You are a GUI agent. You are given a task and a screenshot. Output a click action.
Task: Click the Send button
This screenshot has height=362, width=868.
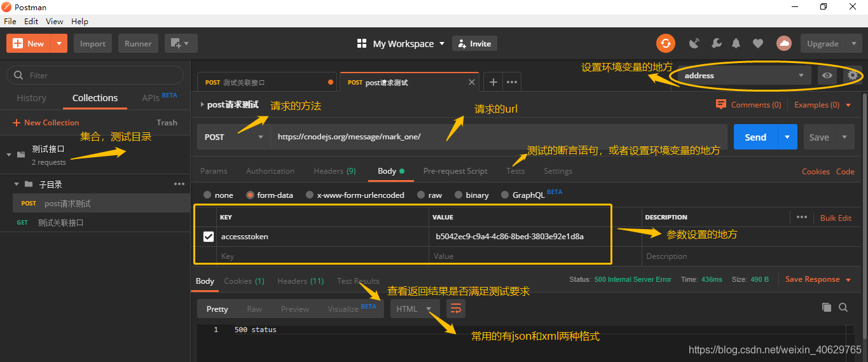point(755,137)
